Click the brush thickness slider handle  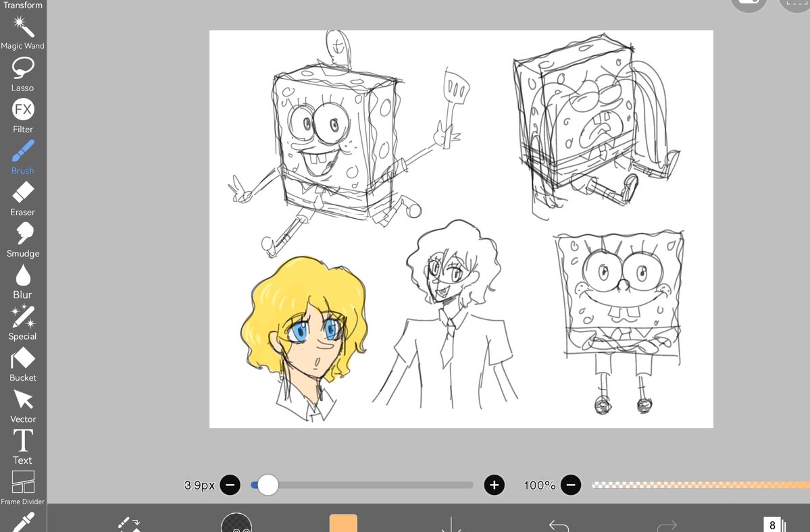(268, 485)
